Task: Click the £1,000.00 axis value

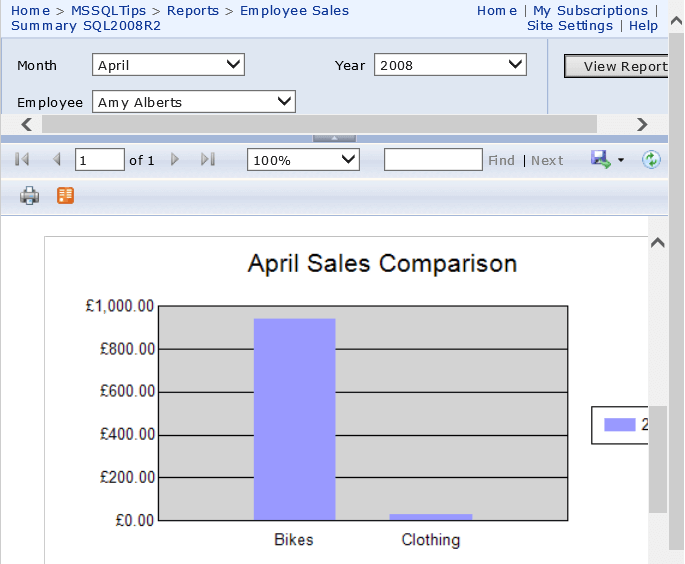Action: click(x=120, y=306)
